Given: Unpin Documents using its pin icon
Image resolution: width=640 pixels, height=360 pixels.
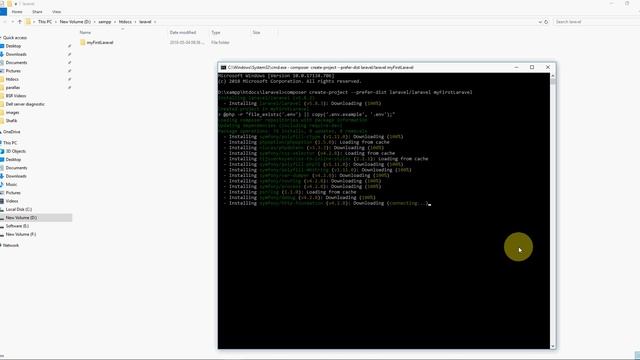Looking at the screenshot, I should pyautogui.click(x=69, y=62).
